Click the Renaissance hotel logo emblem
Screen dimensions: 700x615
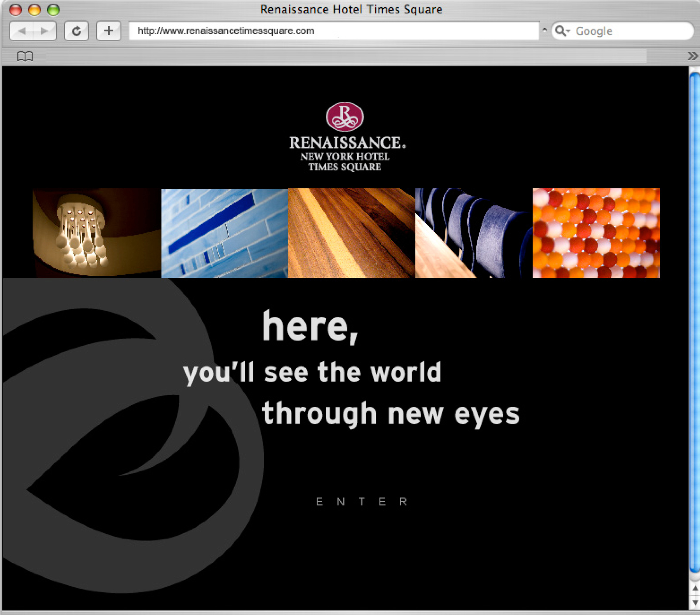pyautogui.click(x=344, y=117)
